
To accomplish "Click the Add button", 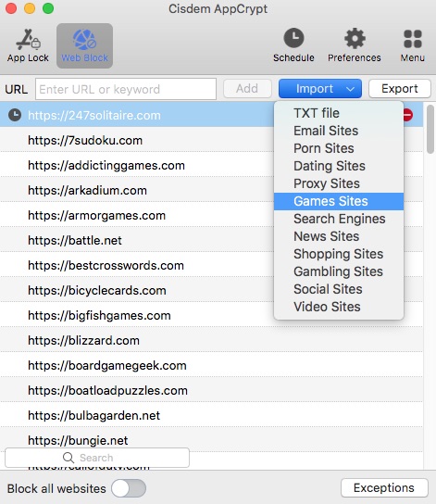I will [x=247, y=88].
